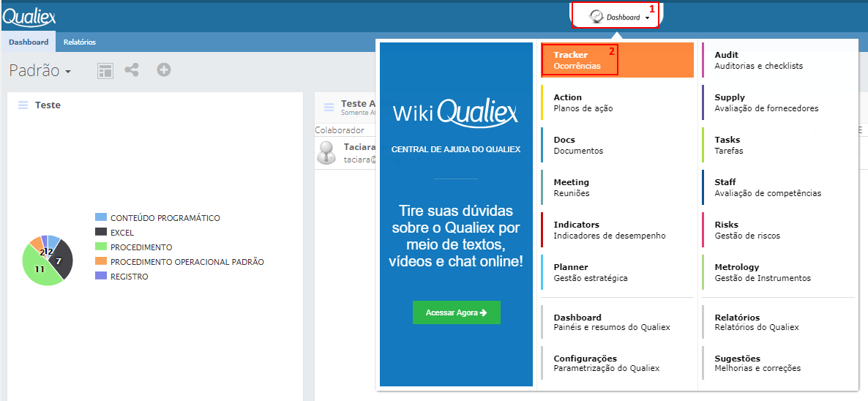The height and width of the screenshot is (401, 868).
Task: Open Relatórios do Qualiex entry
Action: pyautogui.click(x=778, y=322)
